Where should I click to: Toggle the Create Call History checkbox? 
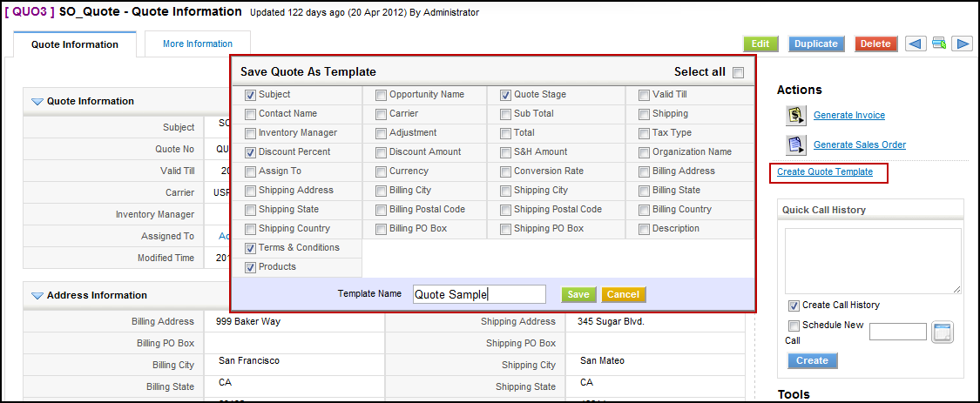point(794,306)
